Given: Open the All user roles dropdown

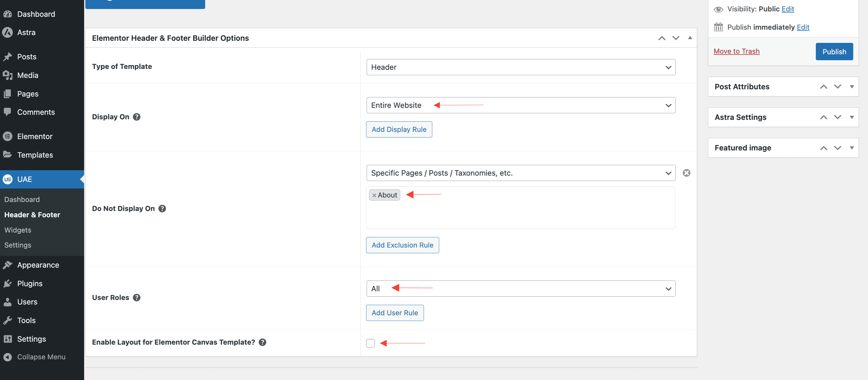Looking at the screenshot, I should pos(521,289).
